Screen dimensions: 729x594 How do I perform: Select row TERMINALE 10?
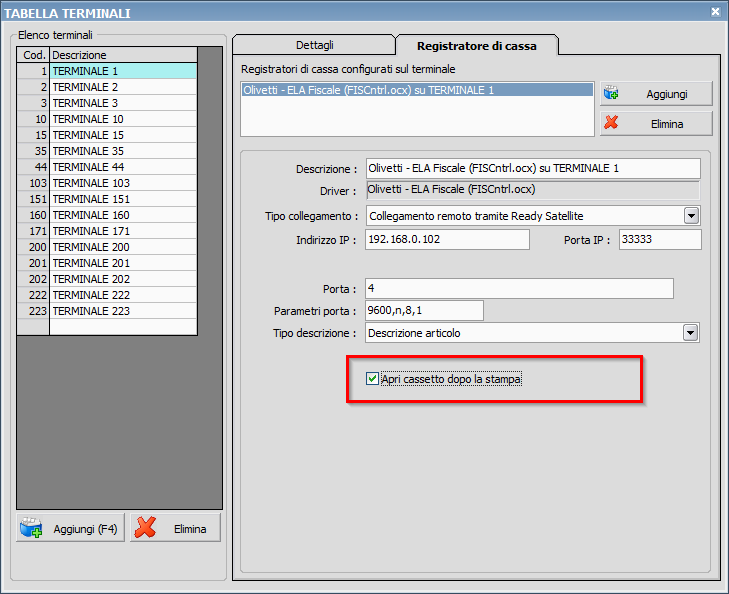(x=107, y=119)
